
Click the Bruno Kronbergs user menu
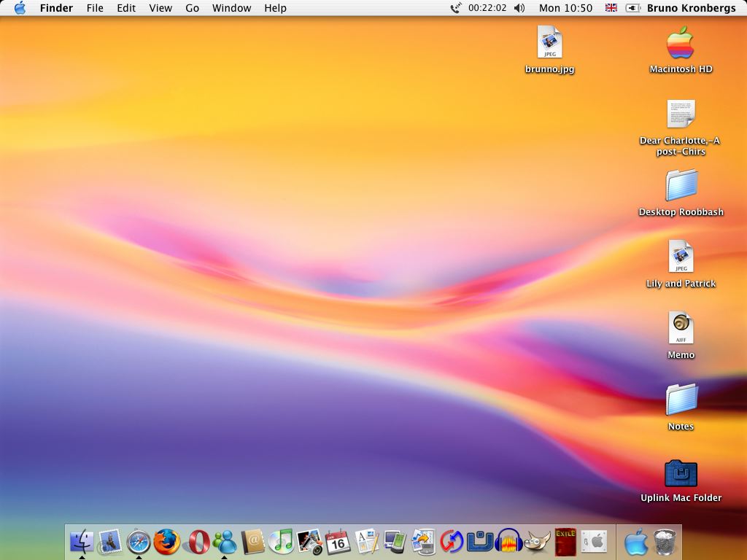pos(691,8)
